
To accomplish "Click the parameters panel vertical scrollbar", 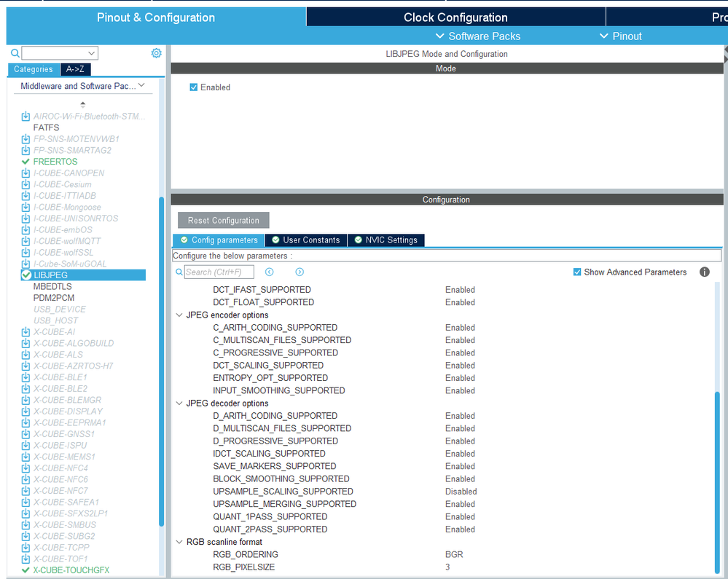I will coord(717,482).
